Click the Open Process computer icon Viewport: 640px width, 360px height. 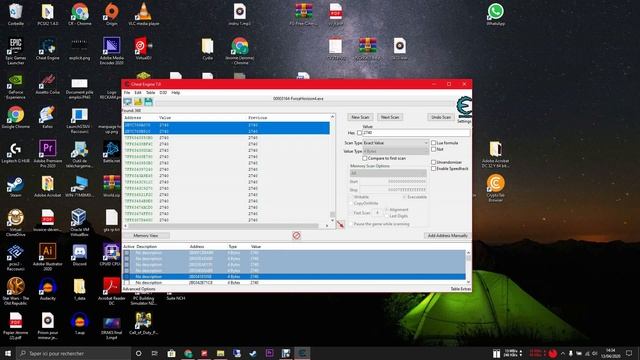[x=128, y=102]
